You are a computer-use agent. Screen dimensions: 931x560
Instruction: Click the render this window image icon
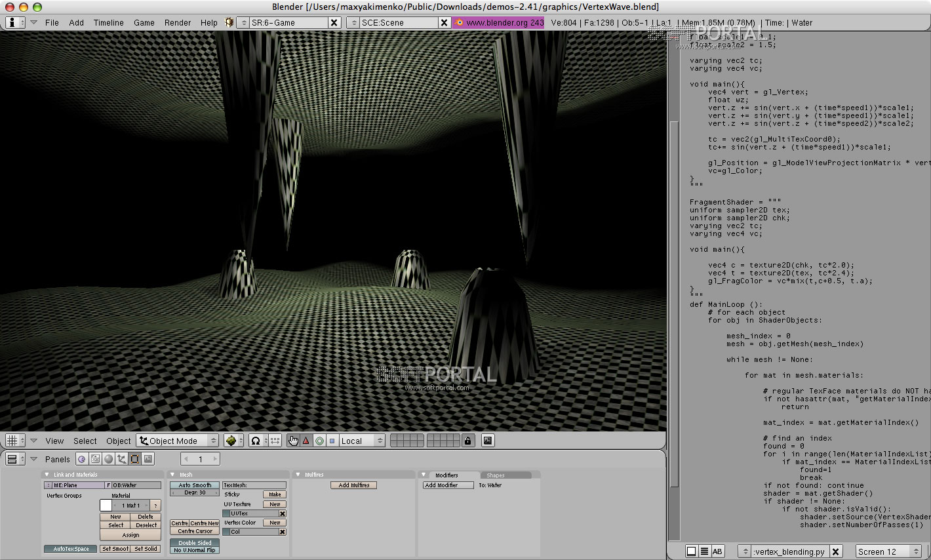pyautogui.click(x=488, y=441)
